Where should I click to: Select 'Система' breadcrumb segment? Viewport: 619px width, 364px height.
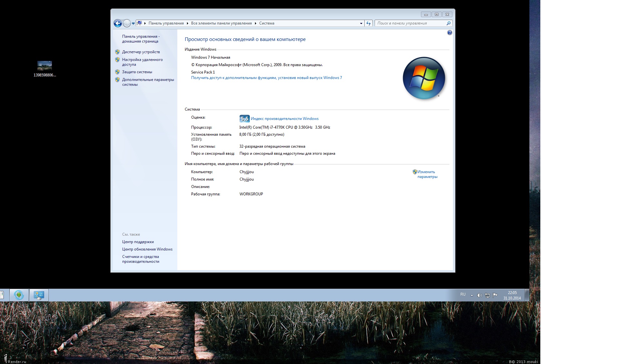pyautogui.click(x=267, y=23)
